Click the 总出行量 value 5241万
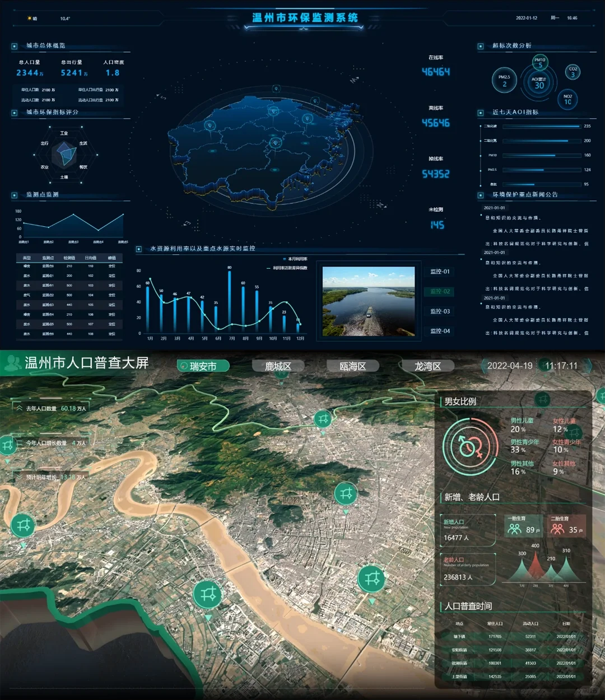The width and height of the screenshot is (605, 700). [x=74, y=73]
